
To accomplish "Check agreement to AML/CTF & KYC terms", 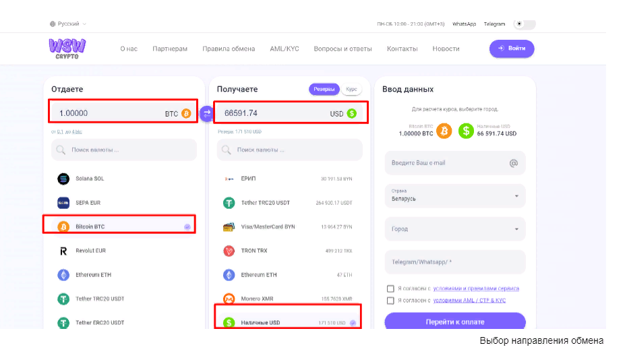I will 390,301.
